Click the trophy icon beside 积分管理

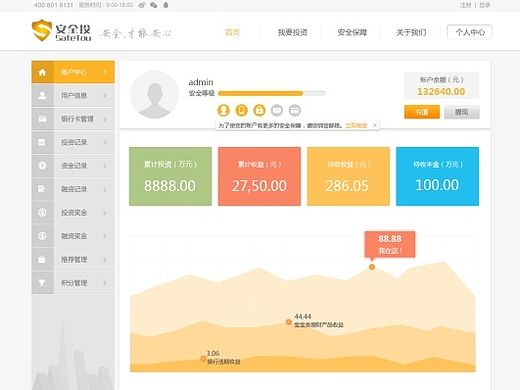pos(42,283)
